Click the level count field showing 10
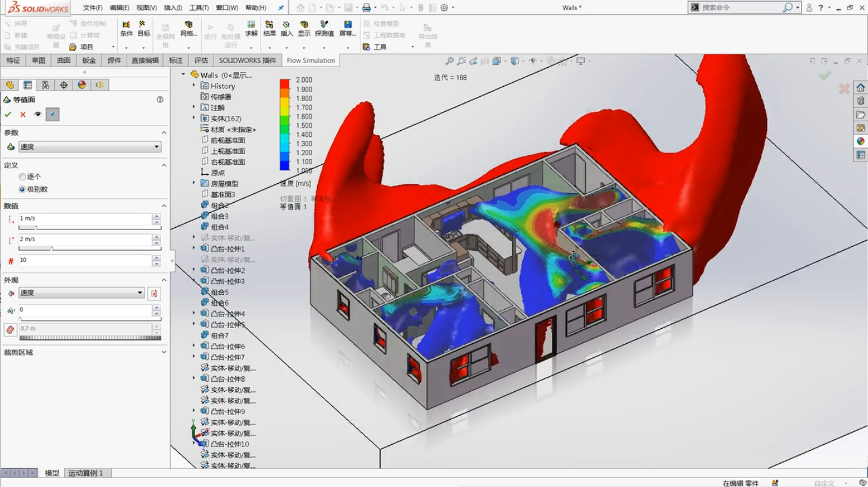 85,260
